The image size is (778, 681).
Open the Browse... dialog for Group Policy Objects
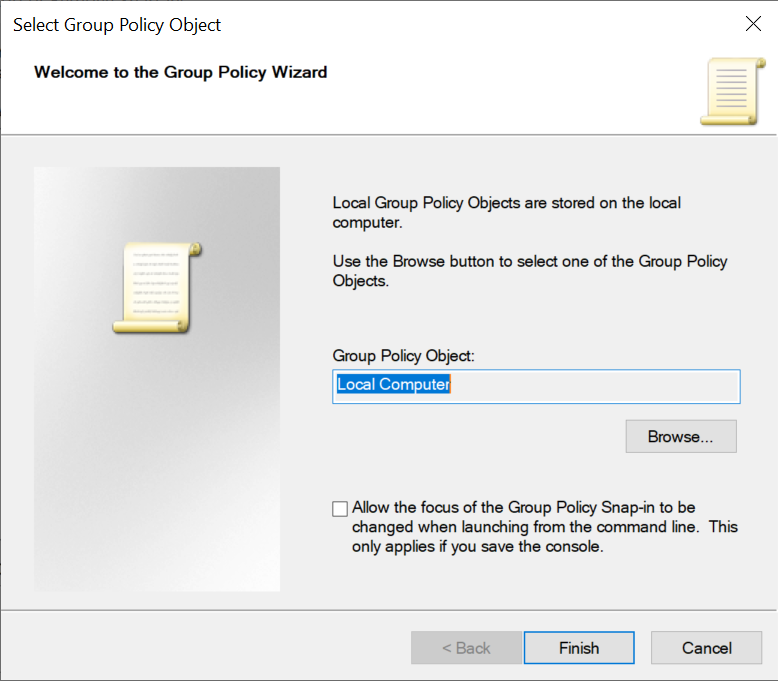681,436
